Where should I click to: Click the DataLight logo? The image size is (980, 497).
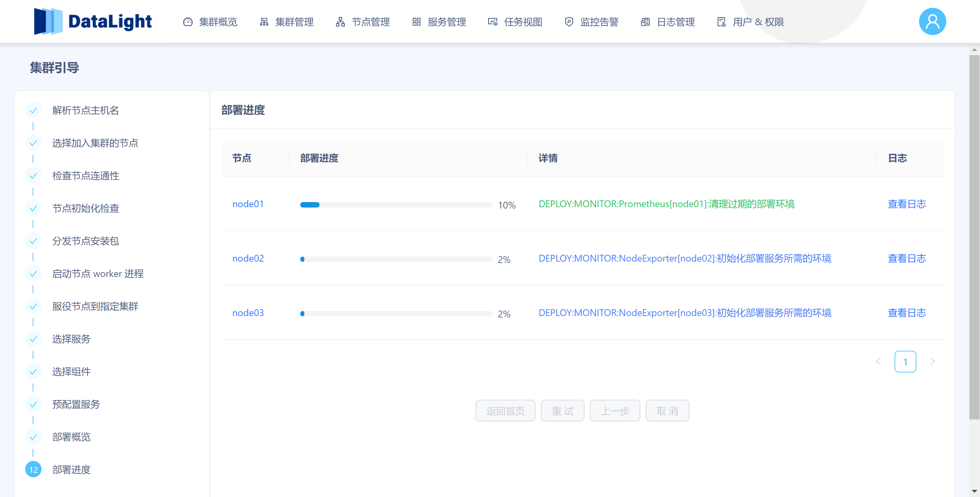pyautogui.click(x=93, y=21)
